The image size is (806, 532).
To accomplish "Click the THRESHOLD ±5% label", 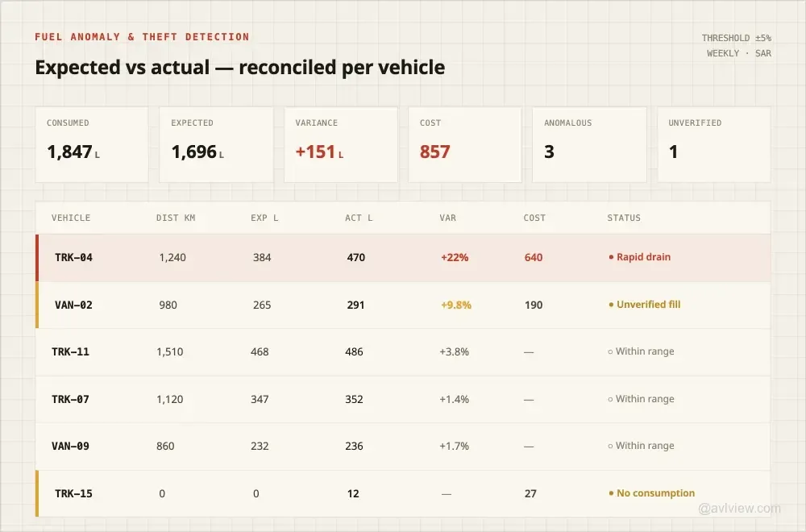I will pos(737,38).
